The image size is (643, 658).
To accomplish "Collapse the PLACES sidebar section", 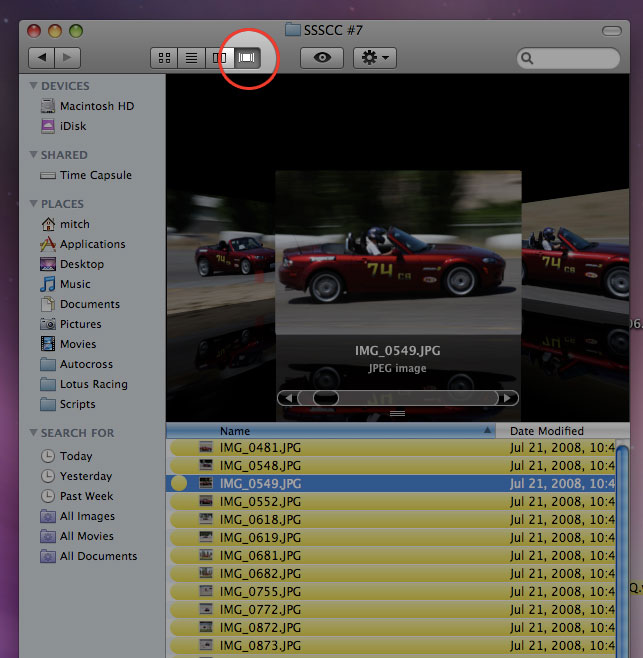I will [x=33, y=204].
